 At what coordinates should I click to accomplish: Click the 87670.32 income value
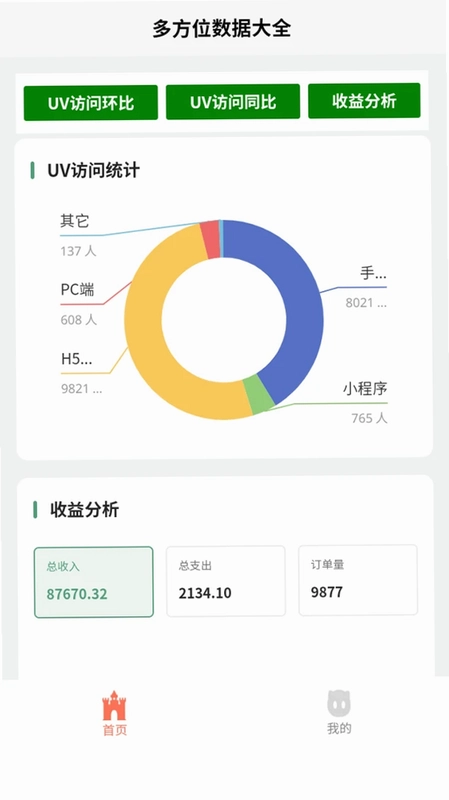tap(77, 594)
